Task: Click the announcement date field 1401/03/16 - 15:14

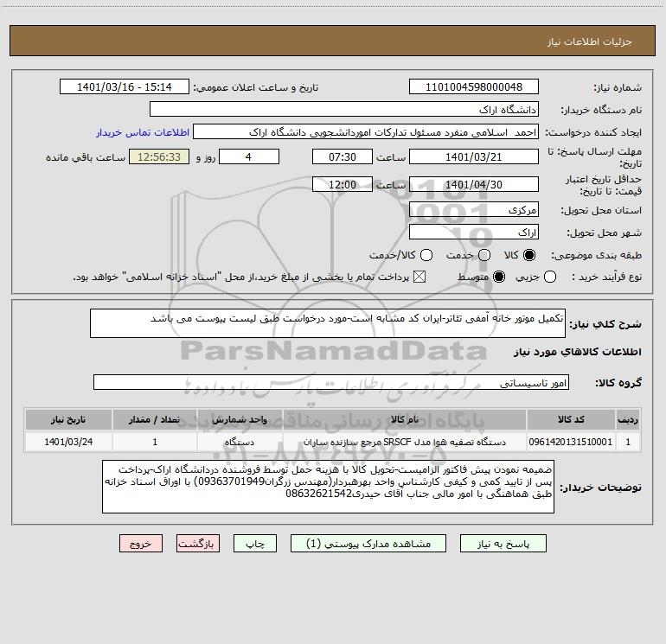Action: point(125,87)
